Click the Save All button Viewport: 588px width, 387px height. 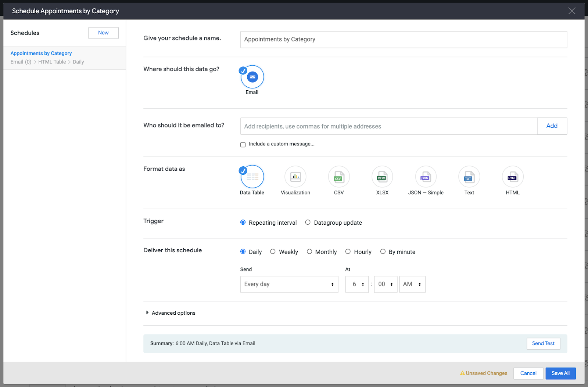(x=560, y=373)
